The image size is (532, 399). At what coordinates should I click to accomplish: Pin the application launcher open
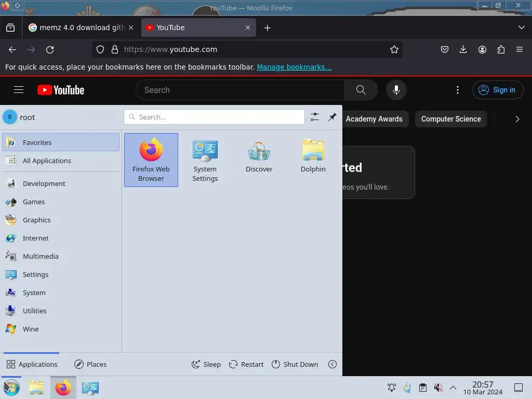(x=332, y=117)
